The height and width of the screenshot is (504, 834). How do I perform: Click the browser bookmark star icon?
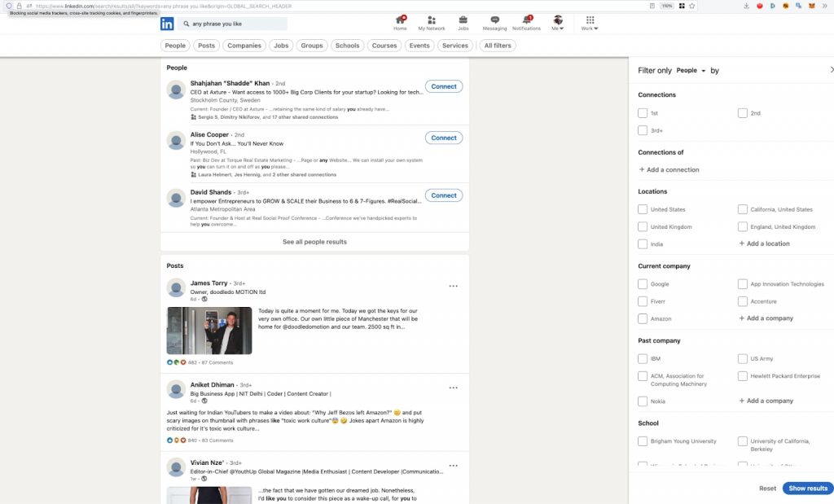pyautogui.click(x=692, y=6)
